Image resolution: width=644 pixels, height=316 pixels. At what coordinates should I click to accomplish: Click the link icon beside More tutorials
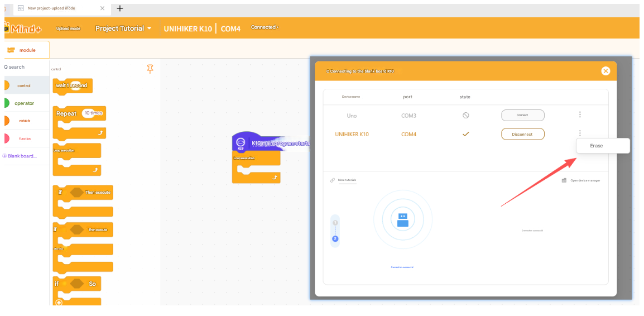333,180
